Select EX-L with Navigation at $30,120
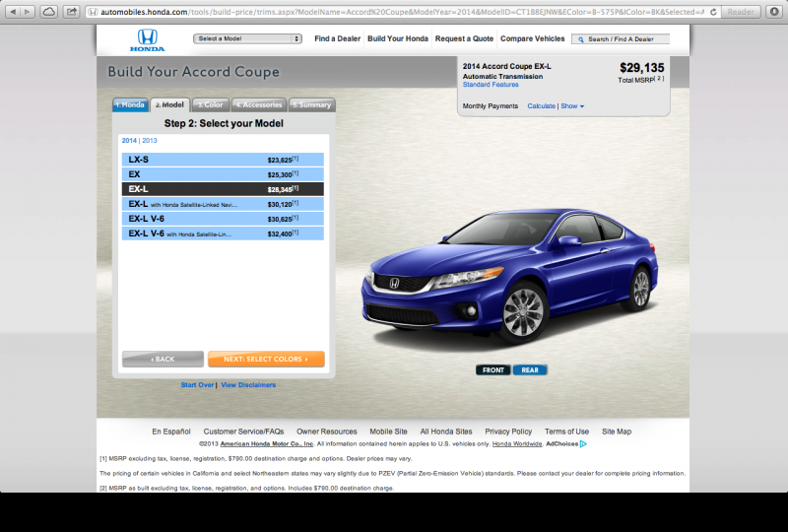Screen dimensions: 788x532 click(223, 204)
